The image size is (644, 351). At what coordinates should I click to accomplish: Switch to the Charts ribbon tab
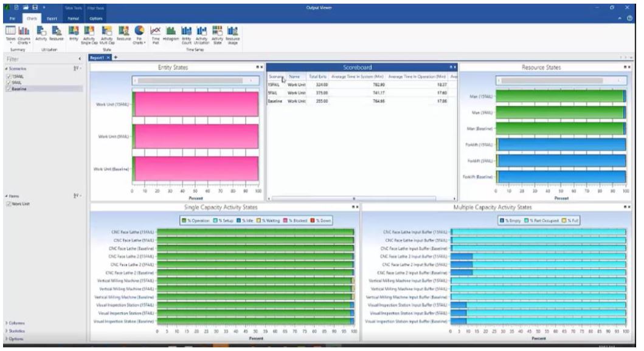click(x=32, y=18)
